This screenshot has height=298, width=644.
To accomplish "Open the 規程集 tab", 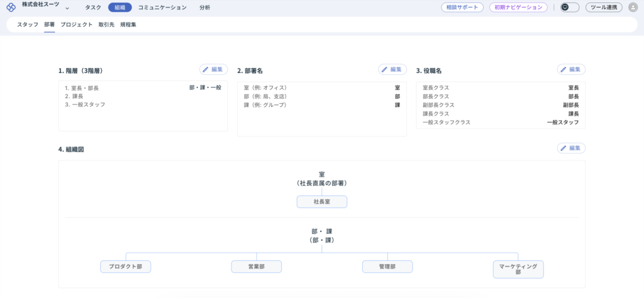I will [x=128, y=25].
